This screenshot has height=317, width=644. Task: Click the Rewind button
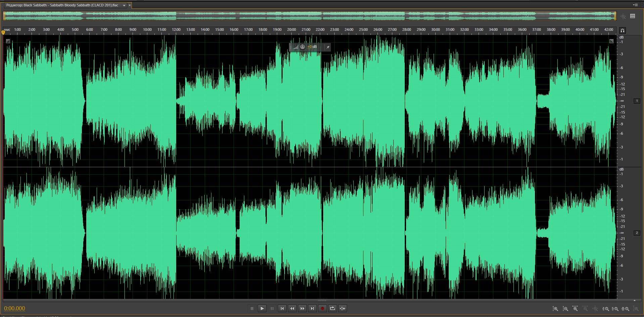click(x=292, y=309)
